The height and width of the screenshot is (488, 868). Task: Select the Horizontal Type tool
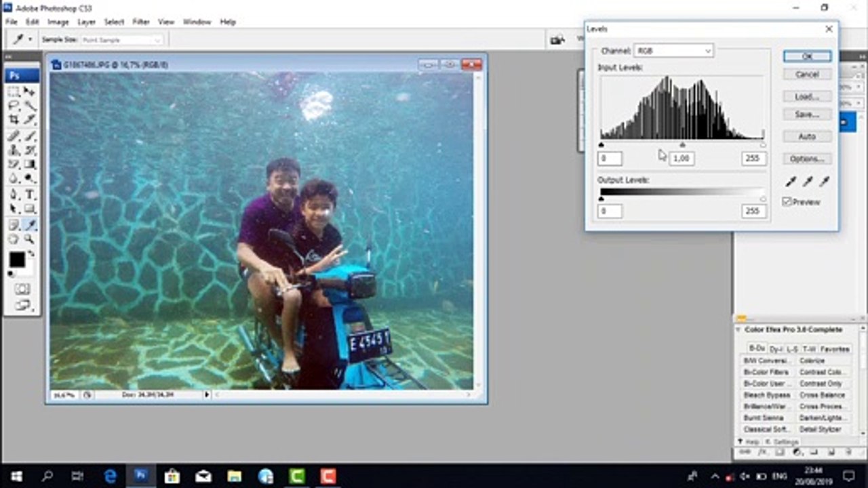pos(30,195)
